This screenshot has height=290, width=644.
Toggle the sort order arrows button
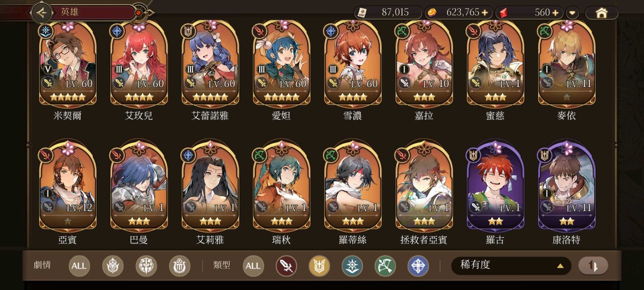click(x=592, y=266)
